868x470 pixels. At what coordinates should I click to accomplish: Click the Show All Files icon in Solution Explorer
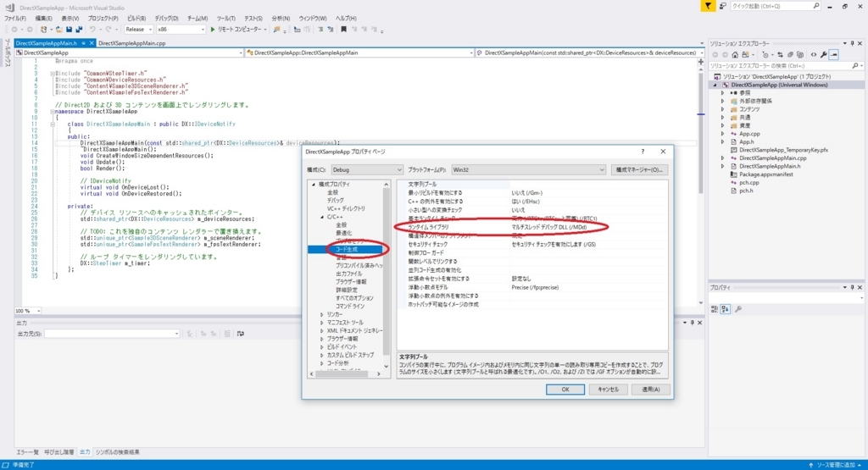click(x=800, y=55)
